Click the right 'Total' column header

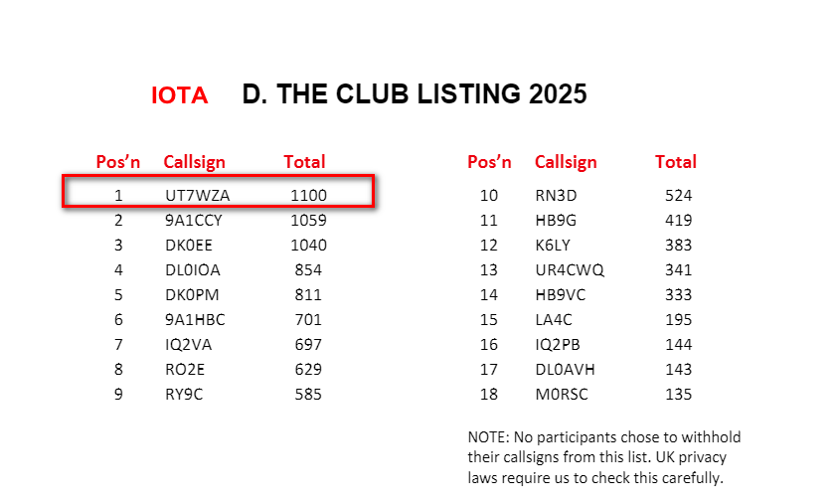(676, 162)
